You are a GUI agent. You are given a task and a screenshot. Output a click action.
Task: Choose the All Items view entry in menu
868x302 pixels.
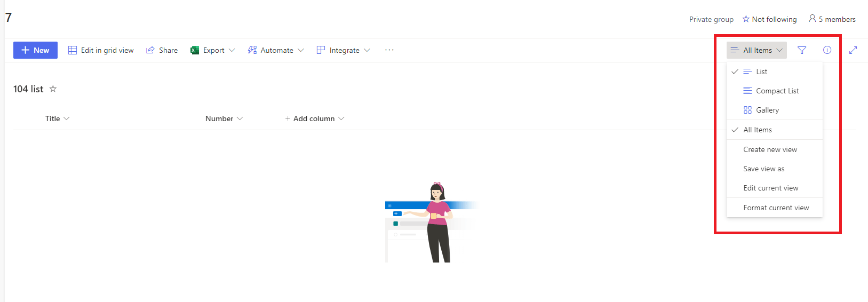[x=775, y=130]
